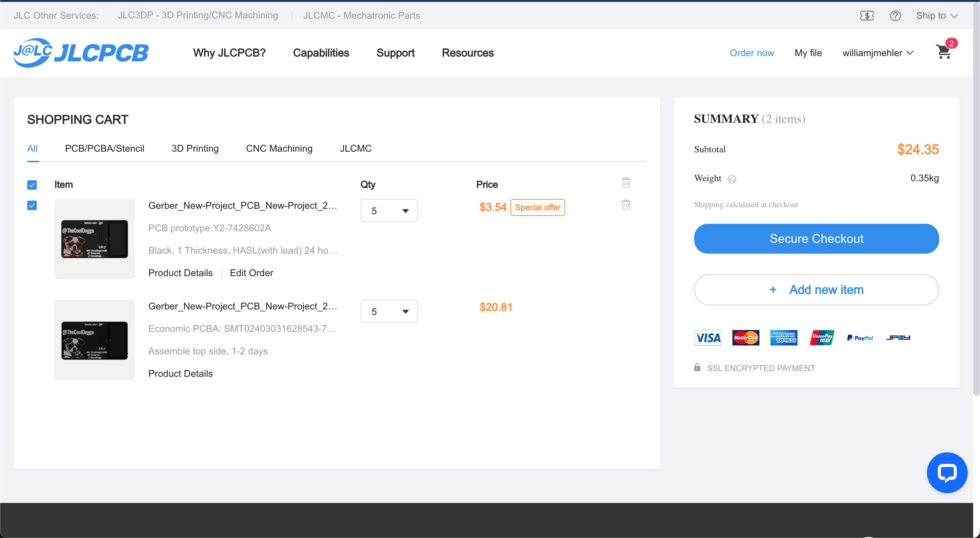
Task: Open the shopping cart icon
Action: (x=944, y=52)
